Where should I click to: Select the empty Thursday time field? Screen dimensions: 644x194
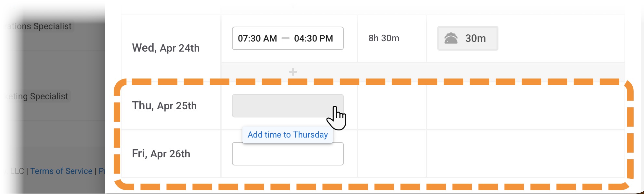[288, 106]
